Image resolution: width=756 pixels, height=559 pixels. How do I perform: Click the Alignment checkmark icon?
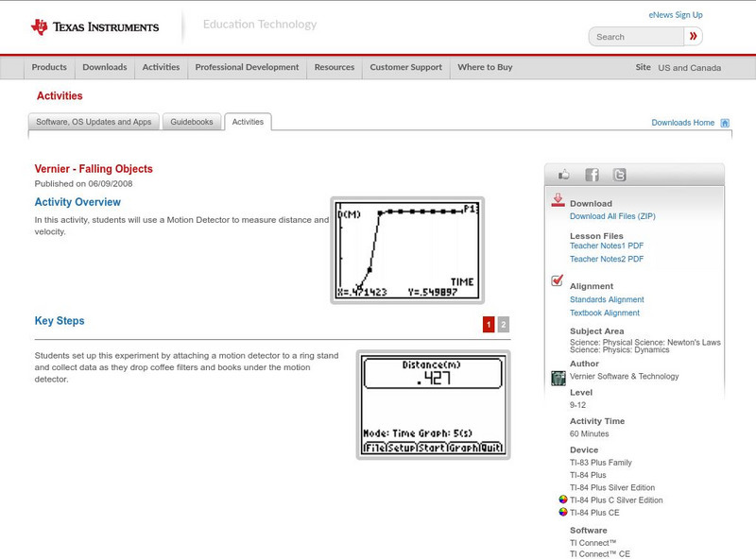557,280
